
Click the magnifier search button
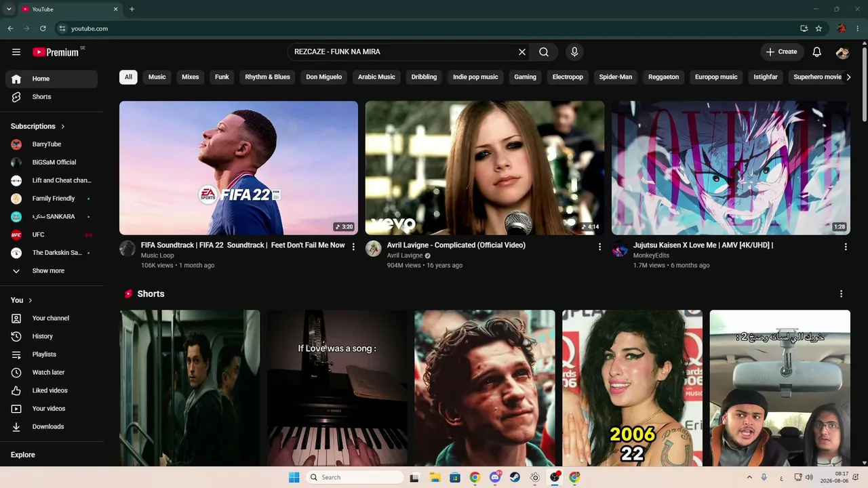[x=544, y=52]
